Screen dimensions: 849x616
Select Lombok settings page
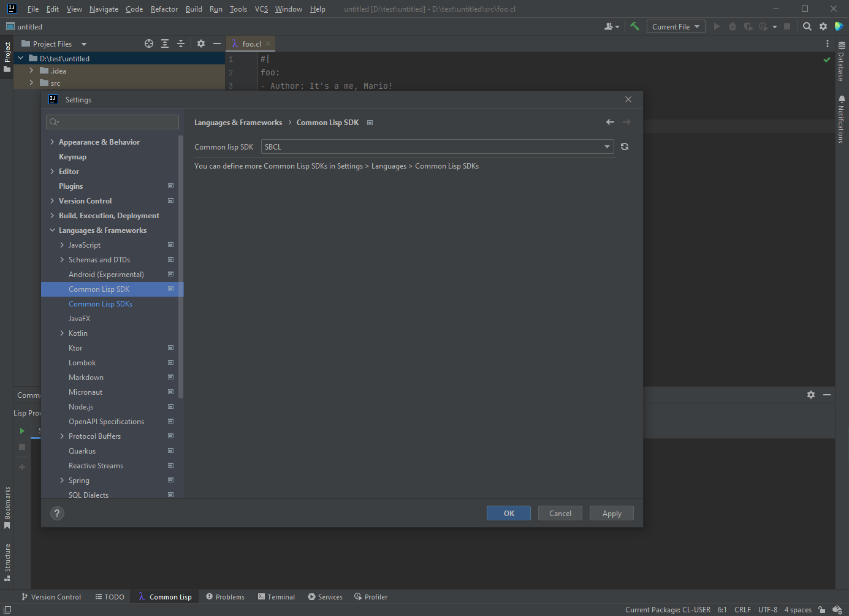[x=82, y=363]
